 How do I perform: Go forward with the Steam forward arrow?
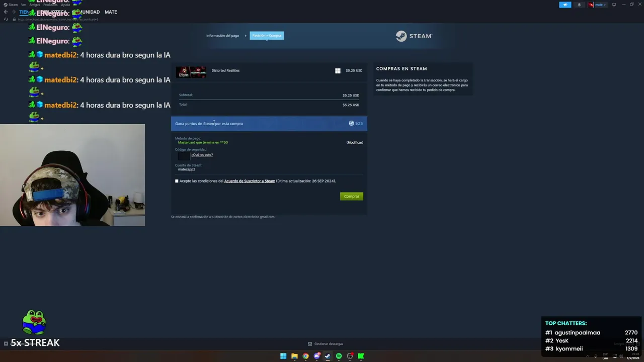pos(13,12)
